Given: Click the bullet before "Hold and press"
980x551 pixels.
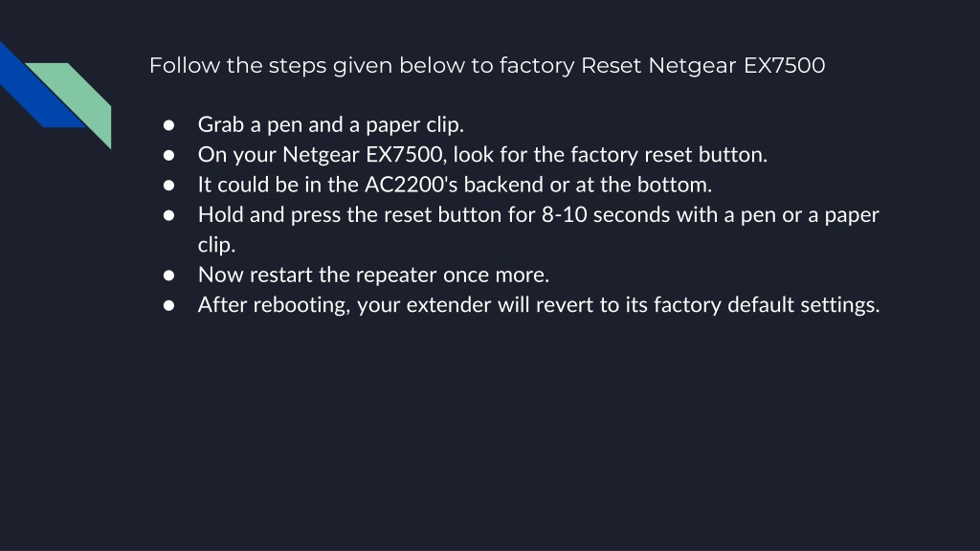Looking at the screenshot, I should click(168, 215).
